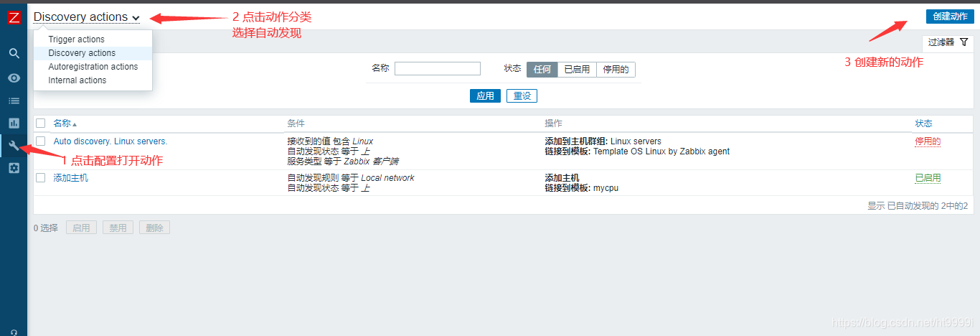The height and width of the screenshot is (336, 980).
Task: Click the 重设 reset button
Action: pyautogui.click(x=522, y=95)
